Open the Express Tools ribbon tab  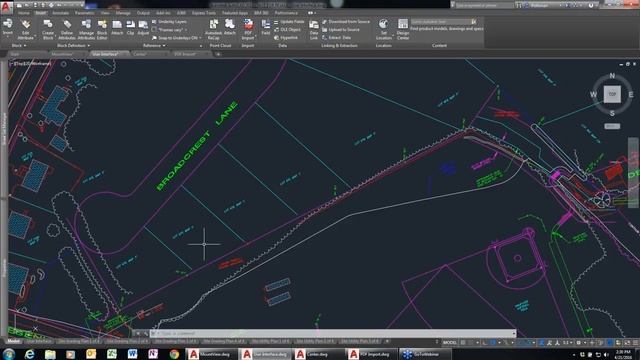pyautogui.click(x=204, y=13)
